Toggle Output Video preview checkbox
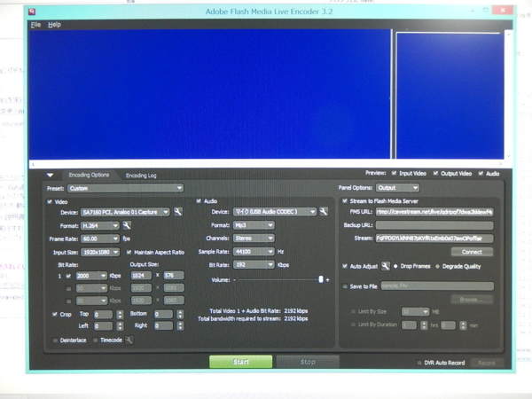Image resolution: width=532 pixels, height=399 pixels. click(x=435, y=174)
